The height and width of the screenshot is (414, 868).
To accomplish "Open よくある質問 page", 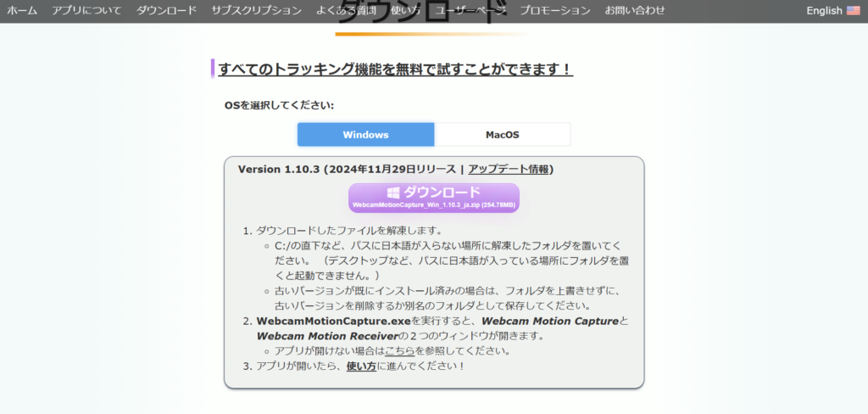I will pos(347,10).
